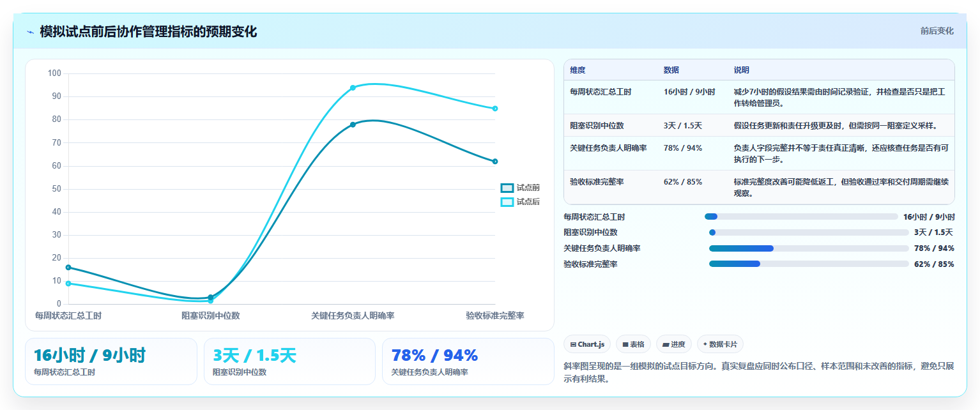Image resolution: width=980 pixels, height=410 pixels.
Task: Click the 关键任务负责人明确率 progress bar
Action: [x=809, y=248]
